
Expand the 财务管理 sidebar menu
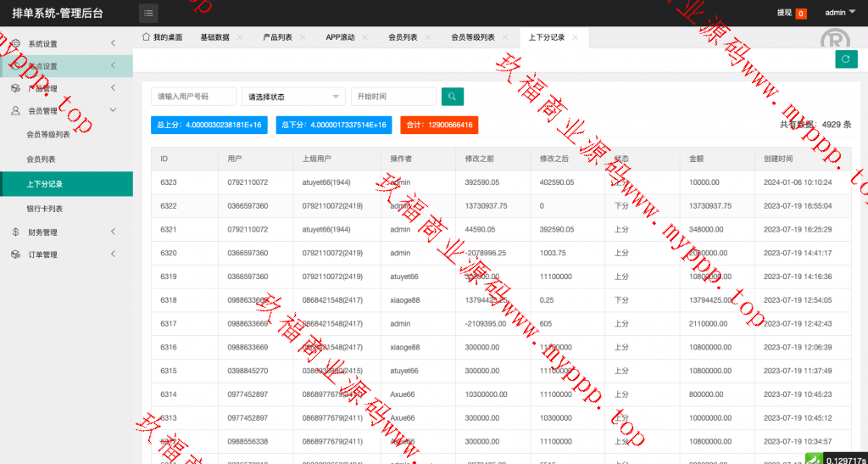pos(66,232)
